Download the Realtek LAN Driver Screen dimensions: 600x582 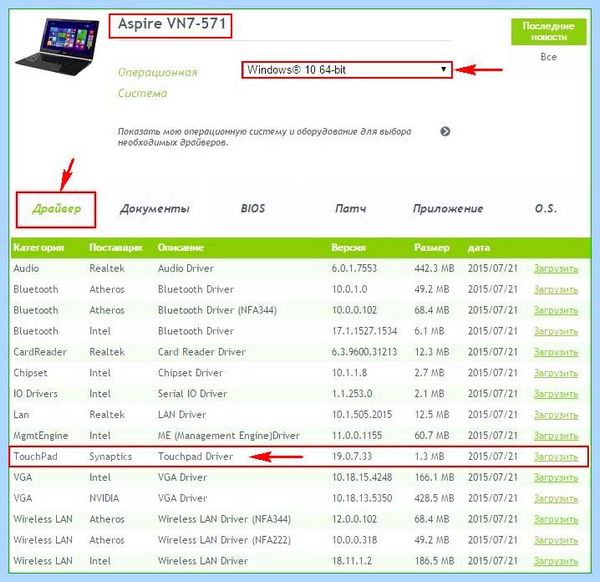[556, 415]
